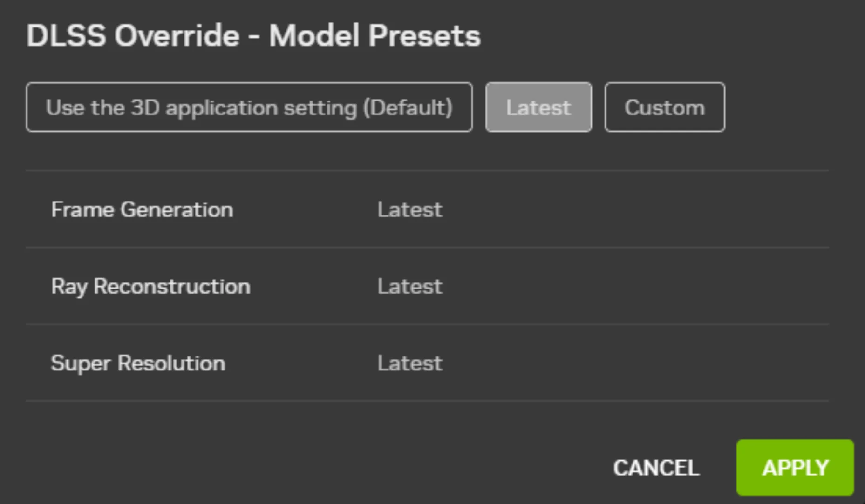Open the Latest value beside Ray Reconstruction

(409, 286)
